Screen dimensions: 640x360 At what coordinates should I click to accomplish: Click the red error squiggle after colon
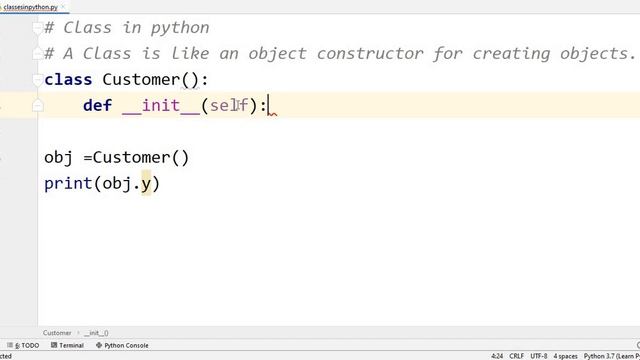[273, 114]
